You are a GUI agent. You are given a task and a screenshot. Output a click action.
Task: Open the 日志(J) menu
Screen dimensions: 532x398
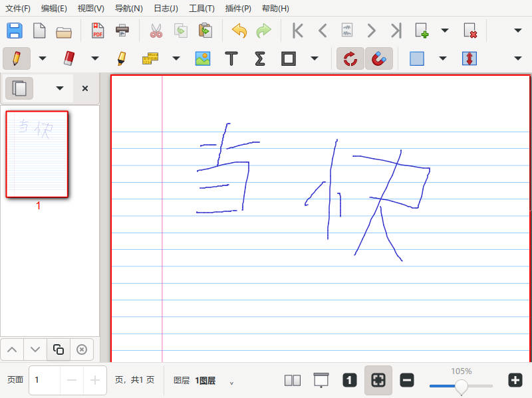166,9
